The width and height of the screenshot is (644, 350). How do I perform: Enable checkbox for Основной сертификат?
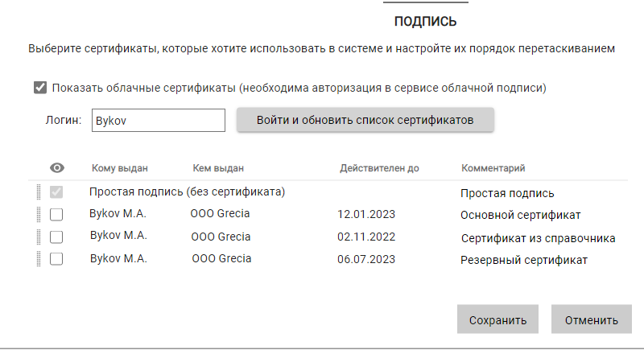click(56, 215)
